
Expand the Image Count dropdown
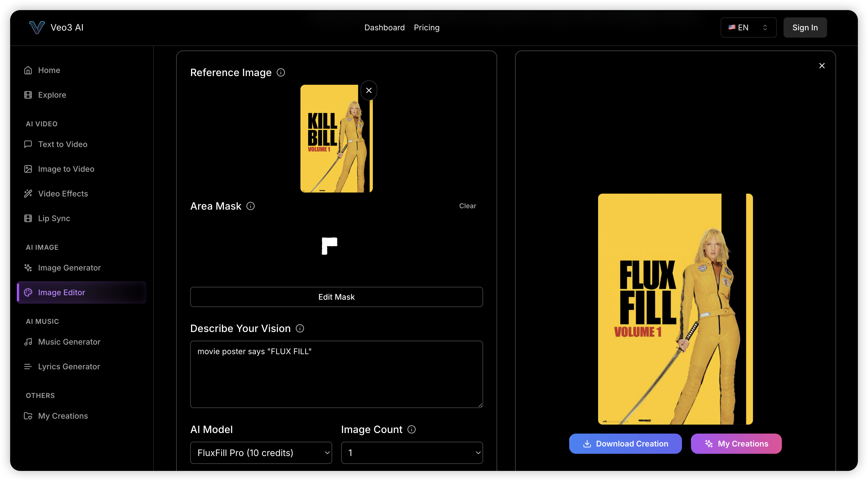[x=412, y=453]
